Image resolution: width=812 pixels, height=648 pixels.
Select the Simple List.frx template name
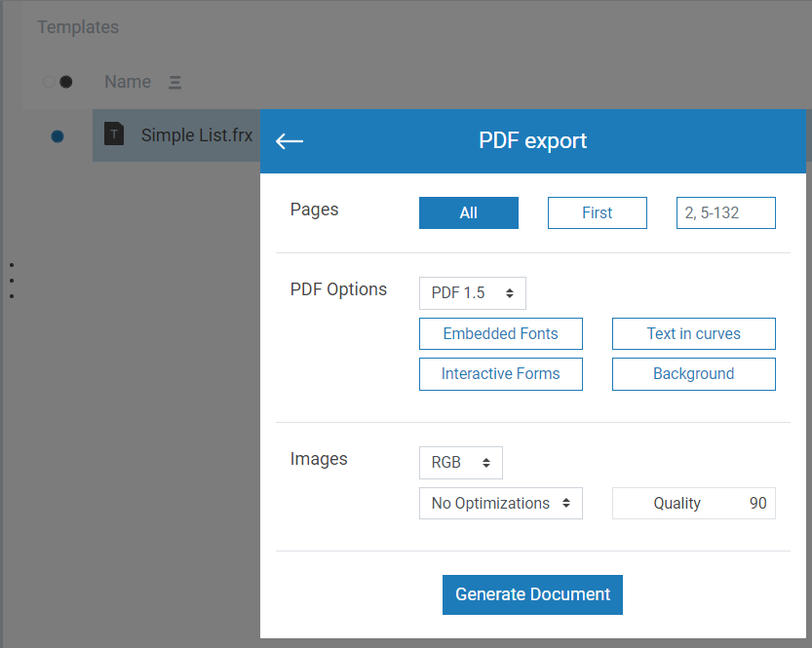click(x=196, y=135)
